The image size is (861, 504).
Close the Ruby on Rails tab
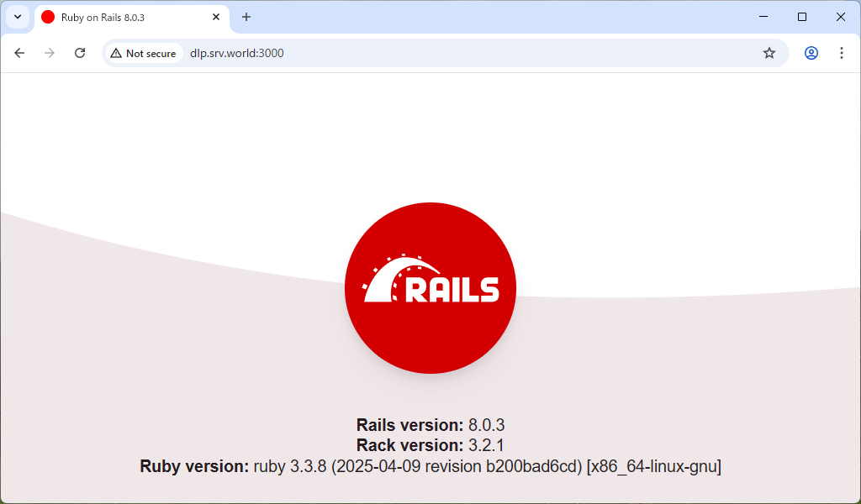click(x=216, y=17)
